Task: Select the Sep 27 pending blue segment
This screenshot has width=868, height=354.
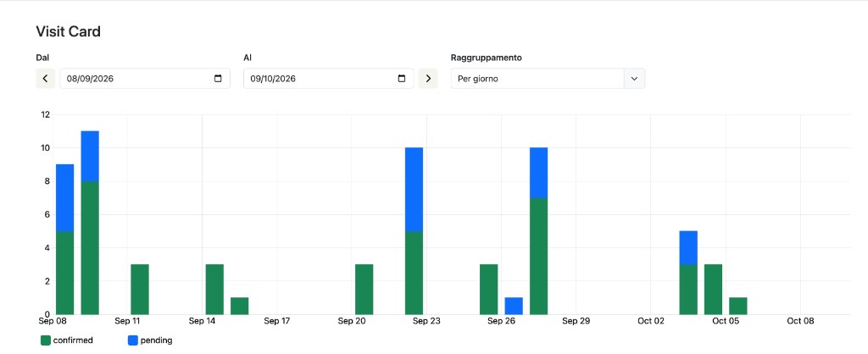Action: coord(538,173)
